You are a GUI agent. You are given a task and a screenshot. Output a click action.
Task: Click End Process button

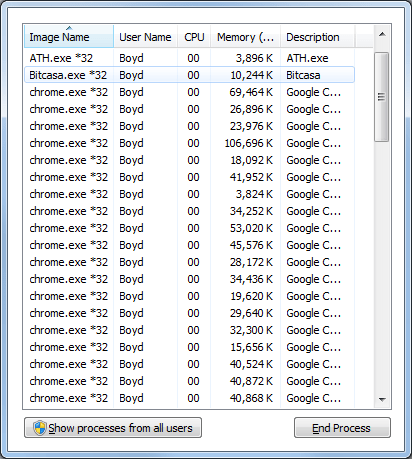pos(342,428)
